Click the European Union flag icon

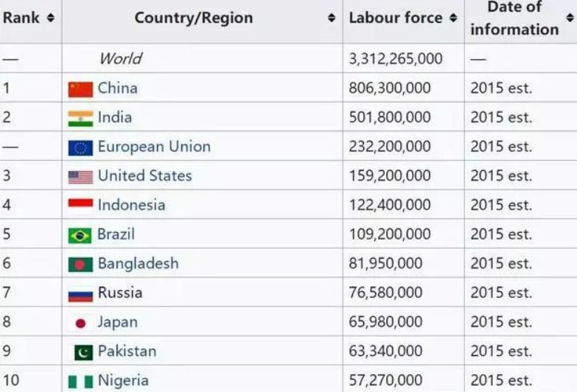coord(80,147)
